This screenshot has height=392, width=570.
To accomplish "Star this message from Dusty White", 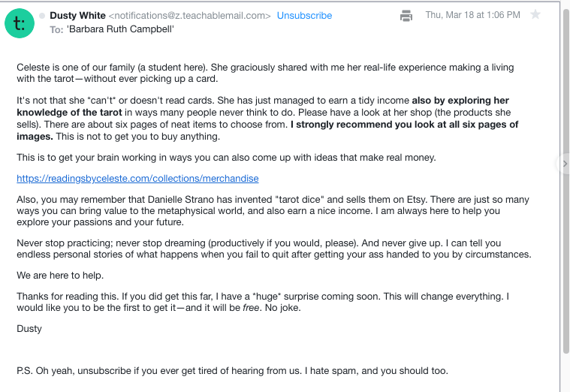I will click(535, 15).
